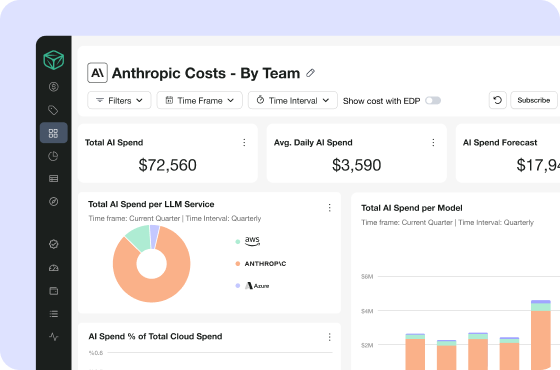560x370 pixels.
Task: Click the AI Spend Forecast card title
Action: 500,142
